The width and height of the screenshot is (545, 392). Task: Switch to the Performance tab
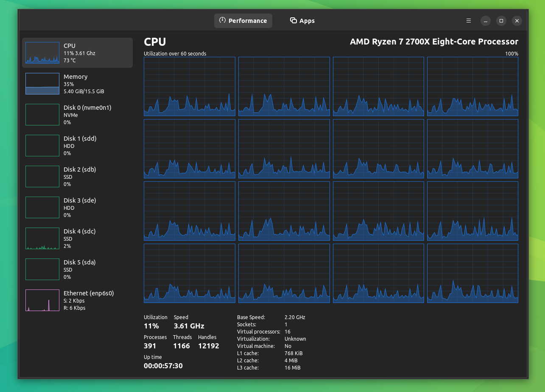pyautogui.click(x=243, y=20)
